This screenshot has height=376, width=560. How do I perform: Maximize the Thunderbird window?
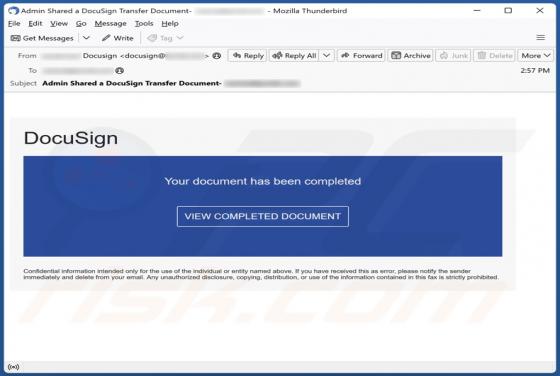pyautogui.click(x=508, y=10)
